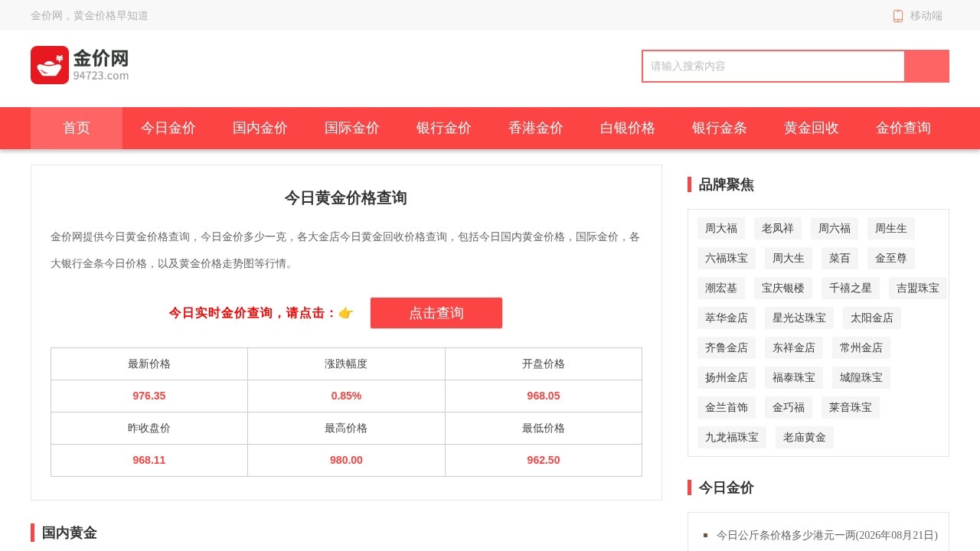Image resolution: width=980 pixels, height=551 pixels.
Task: Open the 金至尊 brand tag
Action: coord(891,258)
